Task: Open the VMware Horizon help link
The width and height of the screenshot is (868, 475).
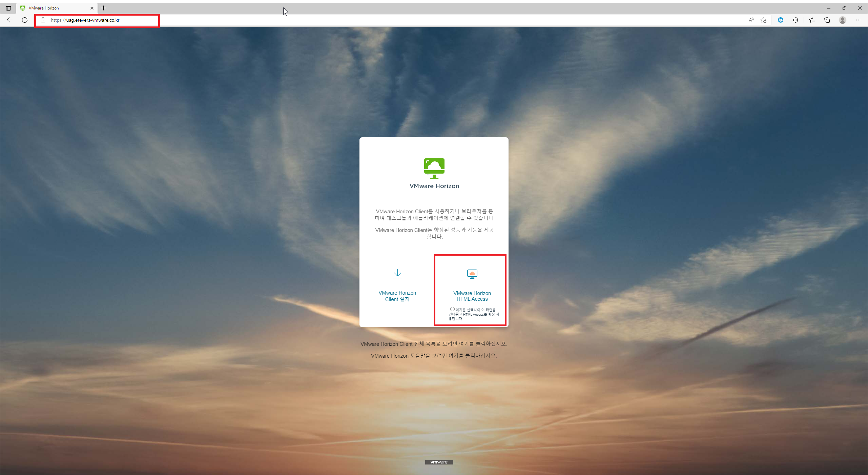Action: tap(434, 356)
